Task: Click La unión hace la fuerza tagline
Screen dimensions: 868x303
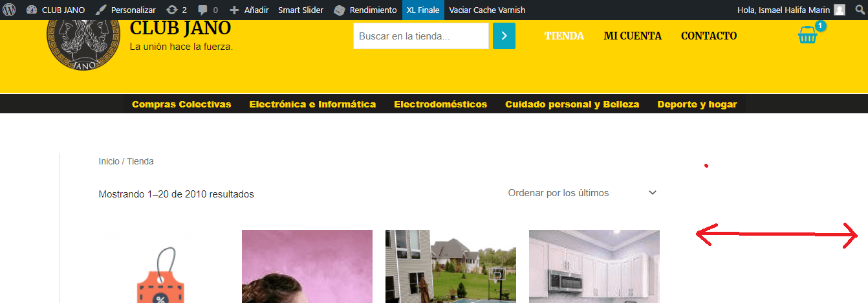Action: coord(181,47)
